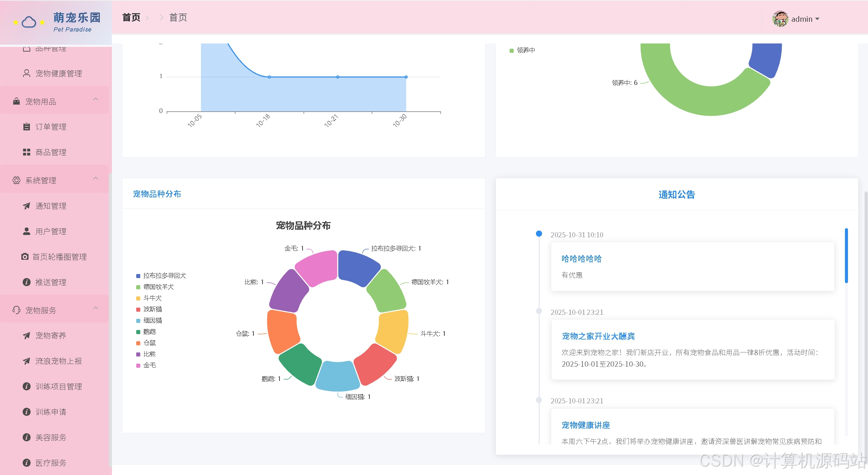Click the user icon beside 用户管理
Image resolution: width=868 pixels, height=475 pixels.
26,231
